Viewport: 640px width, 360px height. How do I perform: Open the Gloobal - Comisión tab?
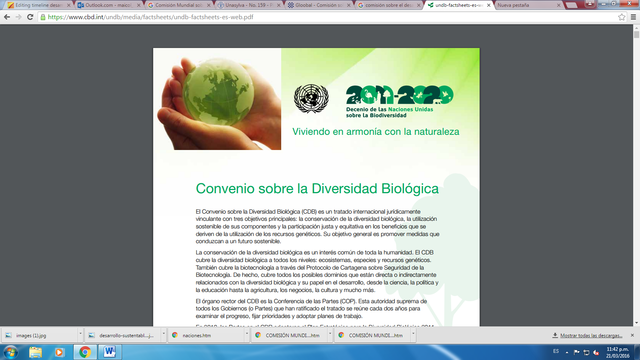(318, 5)
